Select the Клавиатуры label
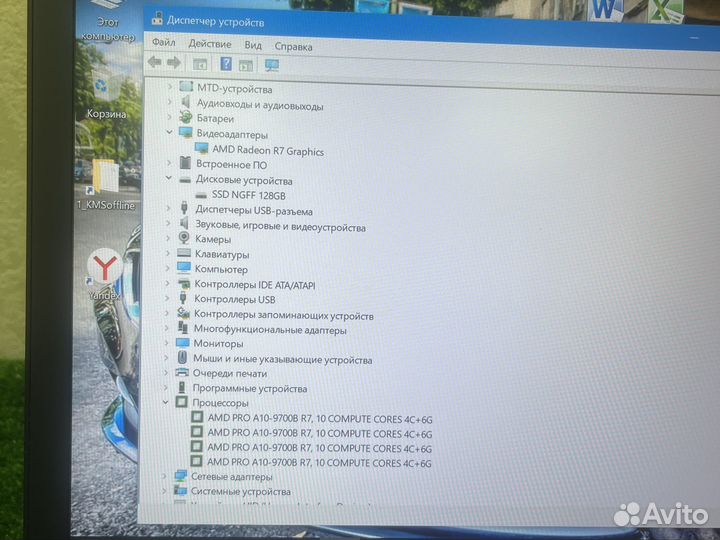Viewport: 720px width, 540px height. pos(222,254)
